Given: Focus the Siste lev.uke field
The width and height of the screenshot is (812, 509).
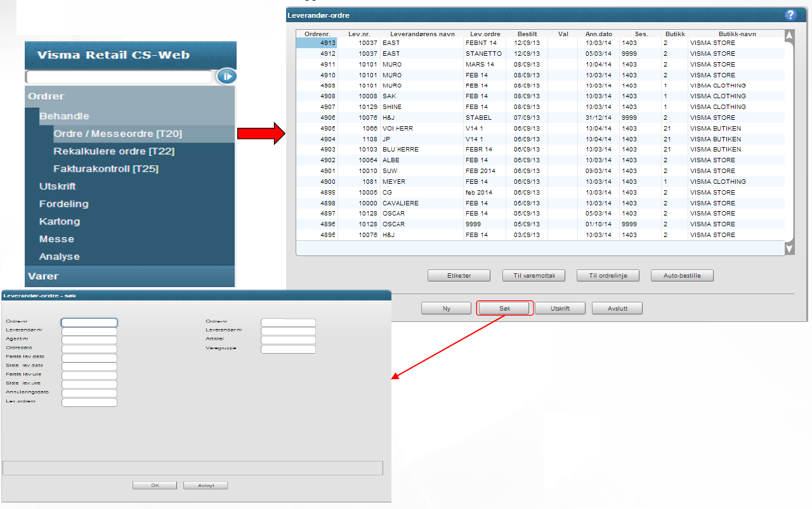Looking at the screenshot, I should 89,385.
